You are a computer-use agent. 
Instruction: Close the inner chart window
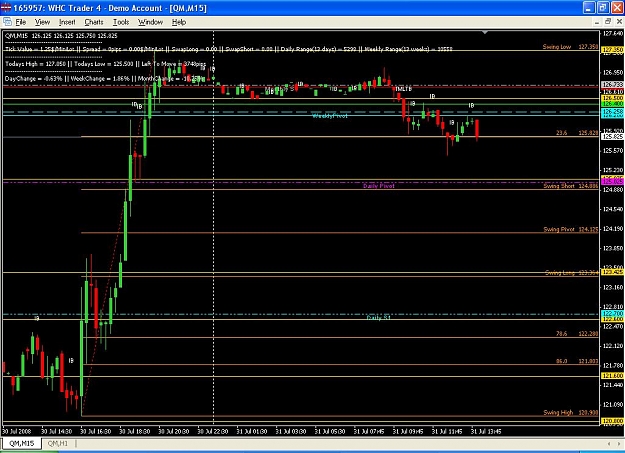(x=619, y=22)
